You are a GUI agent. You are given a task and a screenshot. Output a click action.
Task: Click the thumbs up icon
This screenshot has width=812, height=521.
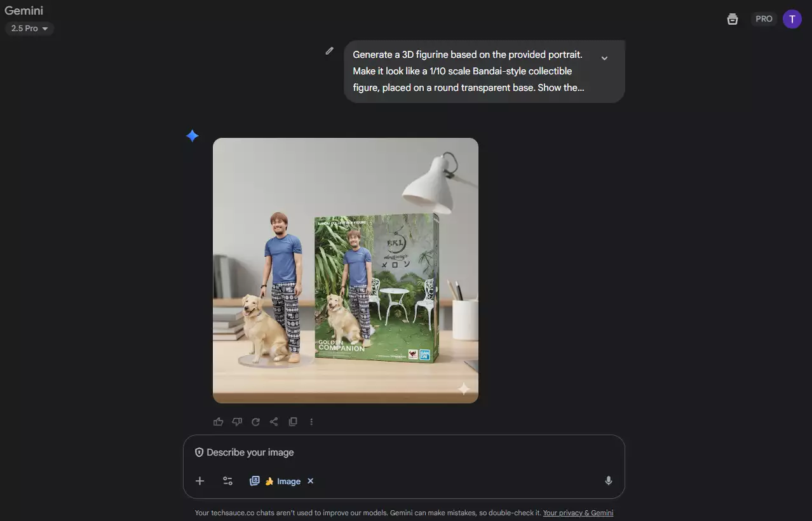219,422
